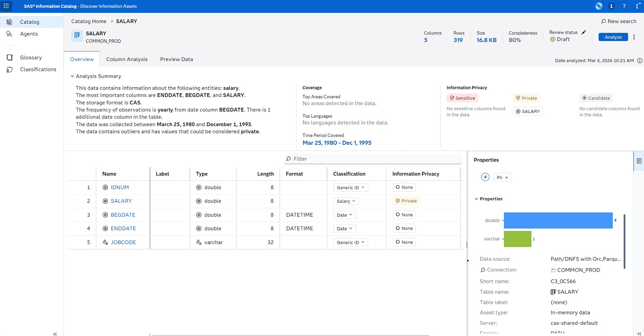Type in the column filter field

(372, 159)
